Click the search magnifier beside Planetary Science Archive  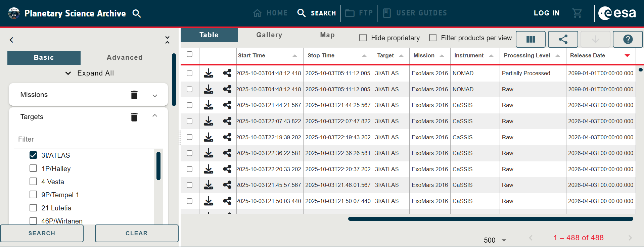click(136, 13)
